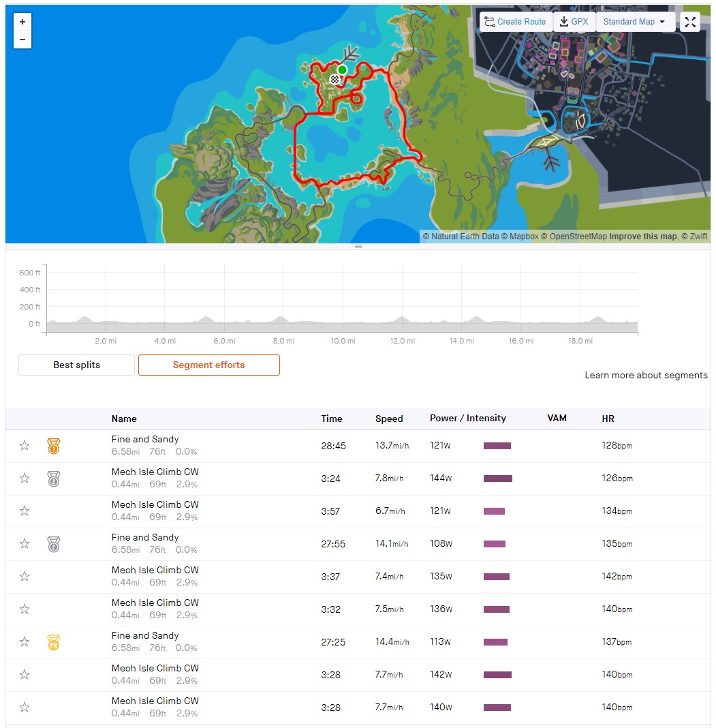Image resolution: width=716 pixels, height=728 pixels.
Task: Expand the map to fullscreen
Action: pos(690,22)
